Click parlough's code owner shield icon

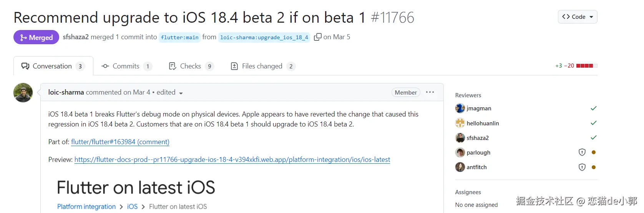(582, 152)
